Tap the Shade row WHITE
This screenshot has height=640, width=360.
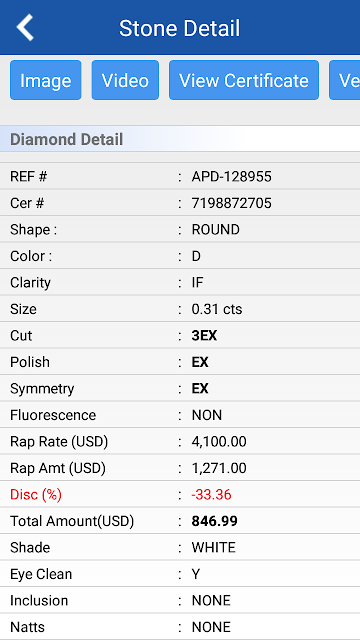180,547
